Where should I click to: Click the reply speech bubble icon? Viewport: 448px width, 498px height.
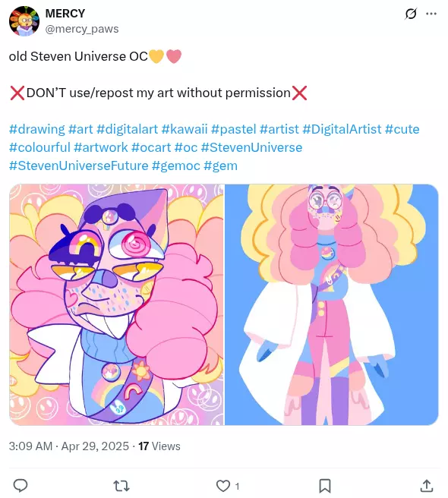click(x=21, y=486)
